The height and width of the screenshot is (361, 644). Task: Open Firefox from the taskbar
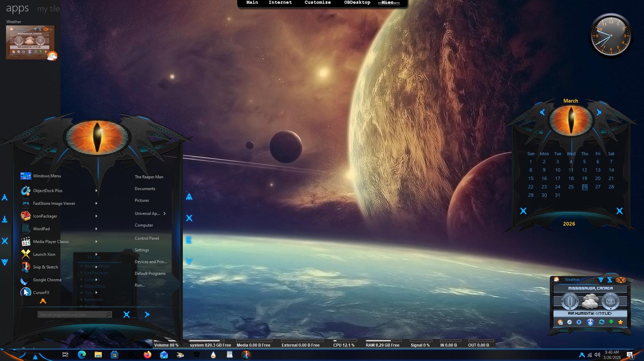tap(147, 355)
